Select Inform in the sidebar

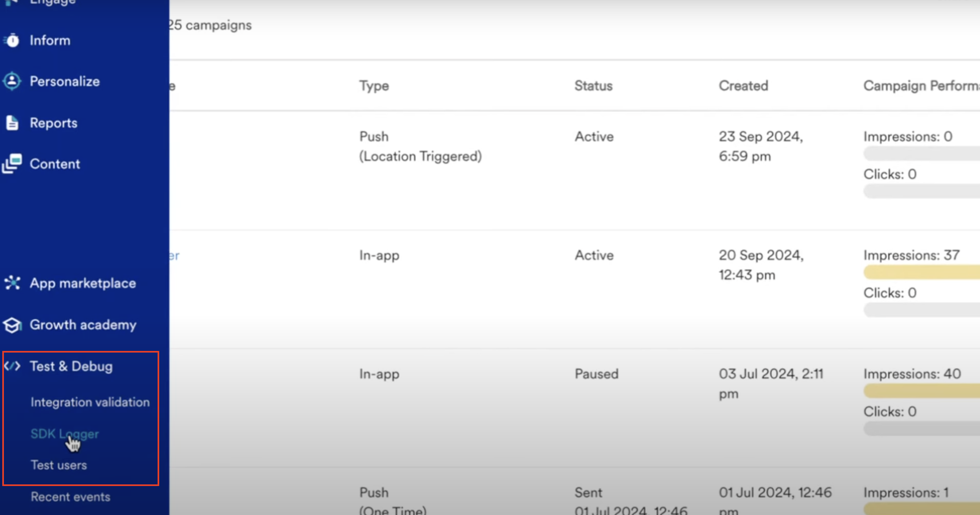coord(50,40)
